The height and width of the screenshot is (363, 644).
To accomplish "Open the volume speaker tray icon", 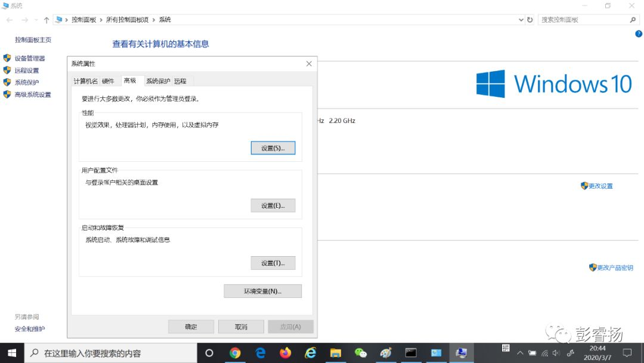I will point(556,353).
